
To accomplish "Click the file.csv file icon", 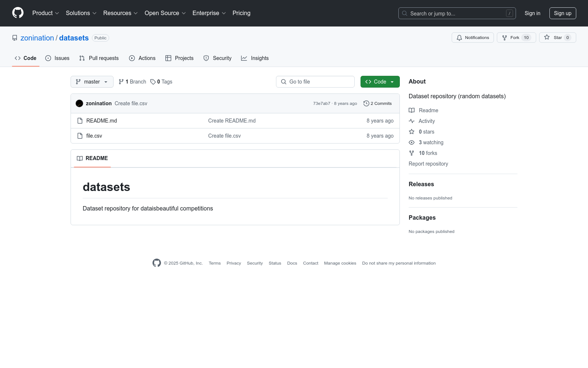I will (x=80, y=136).
